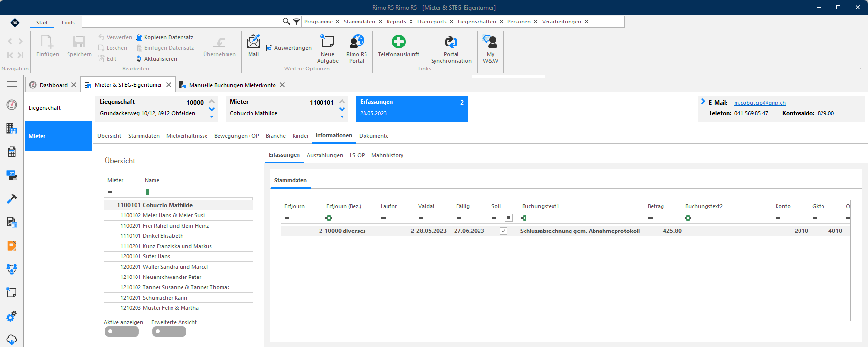Screen dimensions: 868x347
Task: Toggle the Aktive anzeigen switch
Action: 122,331
